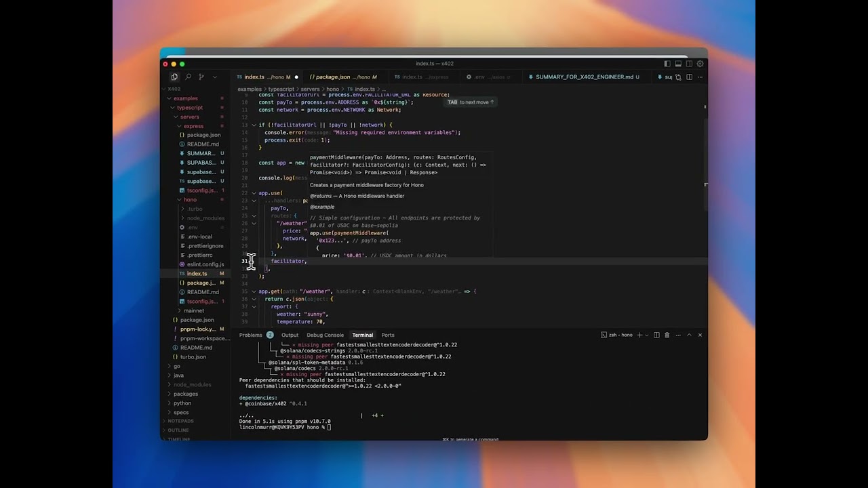Click the more actions ellipsis in the editor toolbar
The image size is (868, 488).
click(x=700, y=77)
